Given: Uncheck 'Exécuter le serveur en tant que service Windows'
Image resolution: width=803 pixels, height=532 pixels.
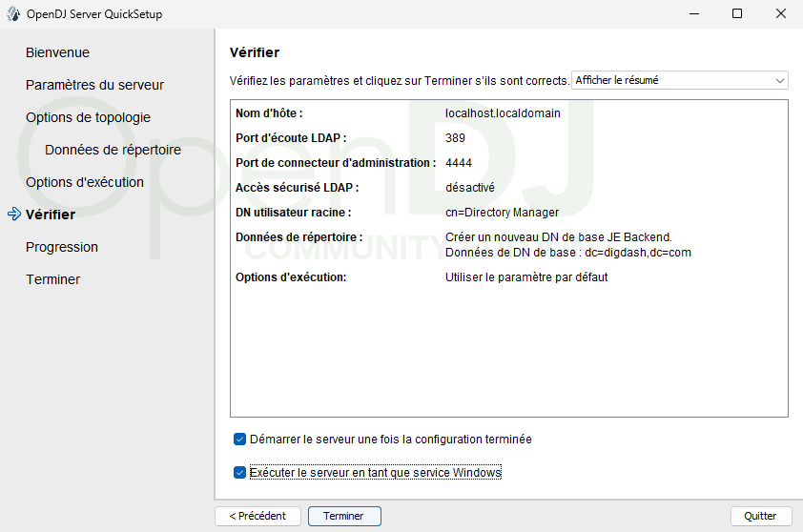Looking at the screenshot, I should coord(239,472).
